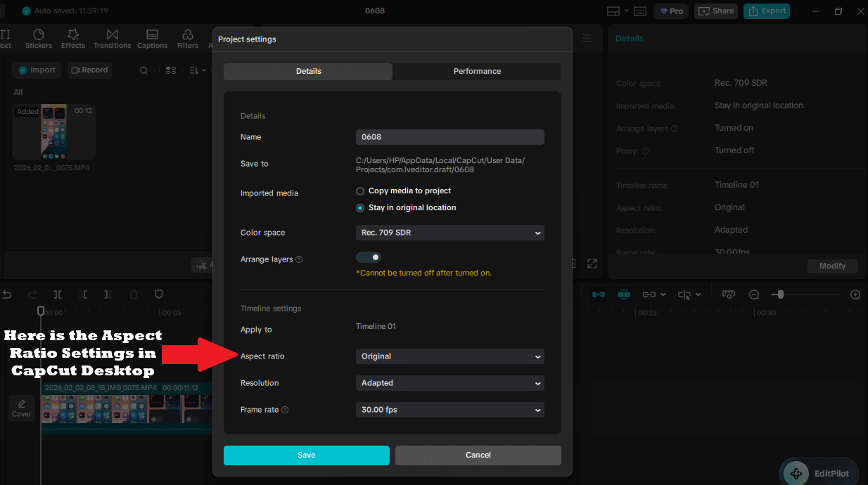Screen dimensions: 868x485
Task: Upgrade via the Pro button
Action: pyautogui.click(x=671, y=11)
